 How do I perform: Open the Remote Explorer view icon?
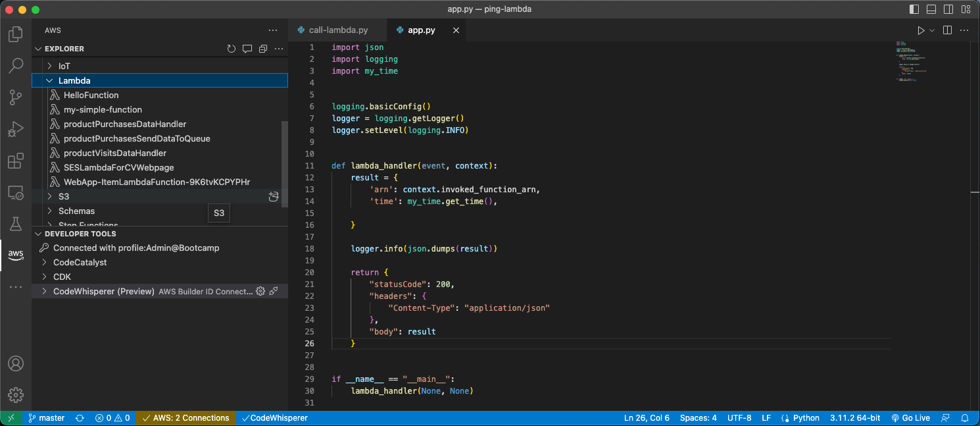(16, 193)
